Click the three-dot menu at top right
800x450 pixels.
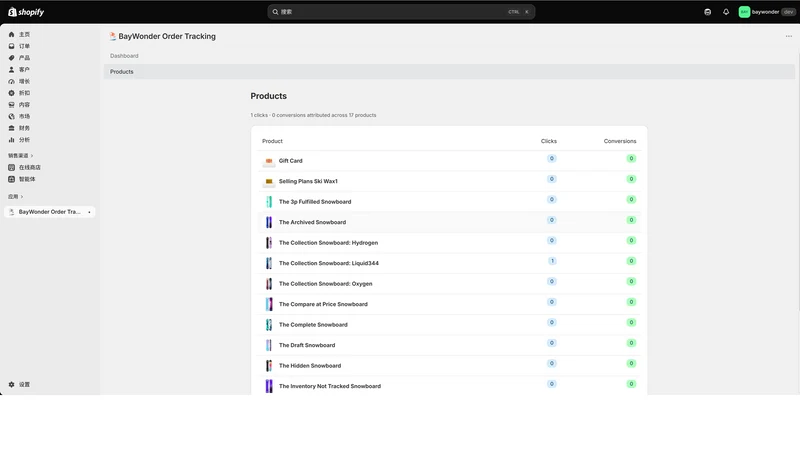(789, 36)
